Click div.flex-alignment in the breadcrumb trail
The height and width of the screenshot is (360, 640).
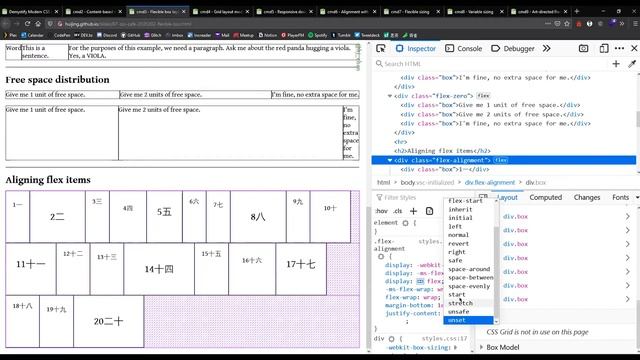point(490,182)
